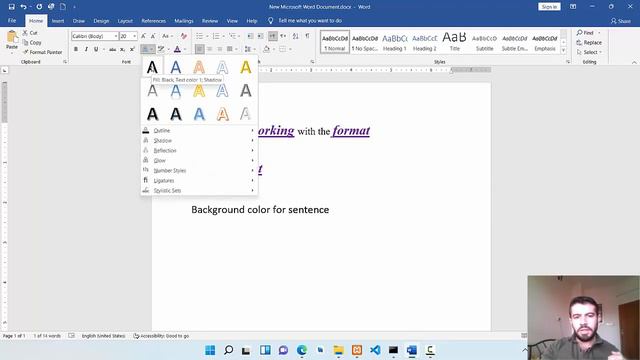Image resolution: width=640 pixels, height=360 pixels.
Task: Toggle Align Left paragraph alignment
Action: click(199, 49)
